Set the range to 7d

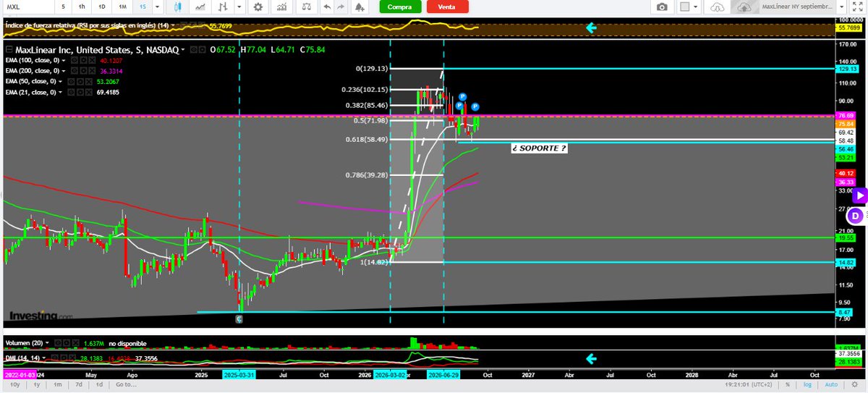click(x=79, y=384)
